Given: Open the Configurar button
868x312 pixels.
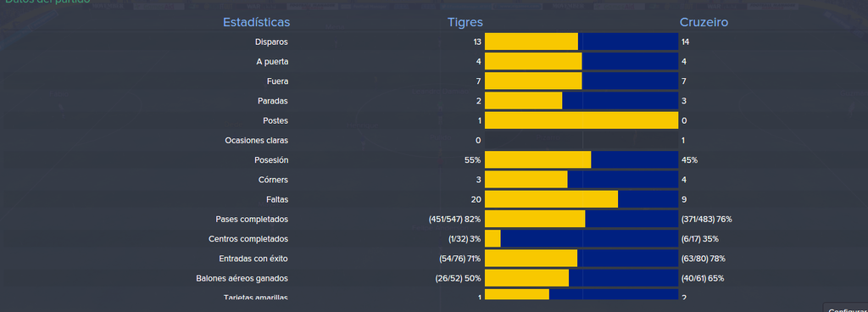Looking at the screenshot, I should click(x=847, y=308).
